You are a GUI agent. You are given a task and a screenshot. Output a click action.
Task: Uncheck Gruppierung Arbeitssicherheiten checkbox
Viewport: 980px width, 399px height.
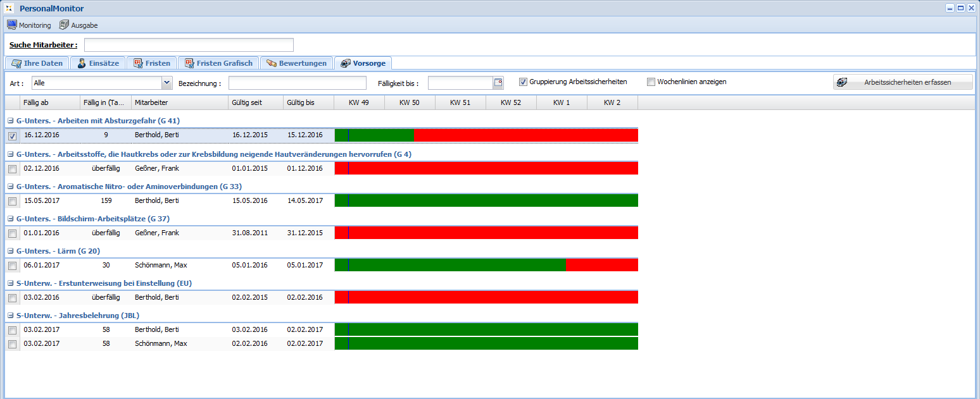523,82
